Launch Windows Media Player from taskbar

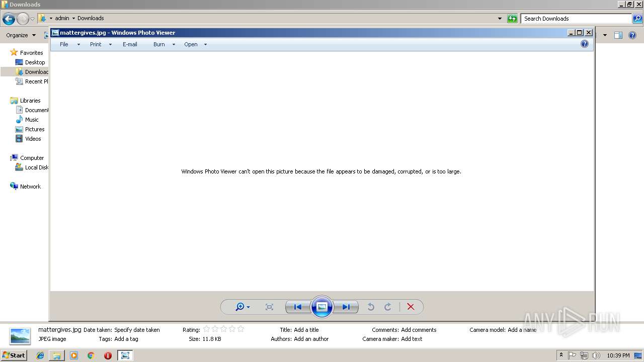74,355
